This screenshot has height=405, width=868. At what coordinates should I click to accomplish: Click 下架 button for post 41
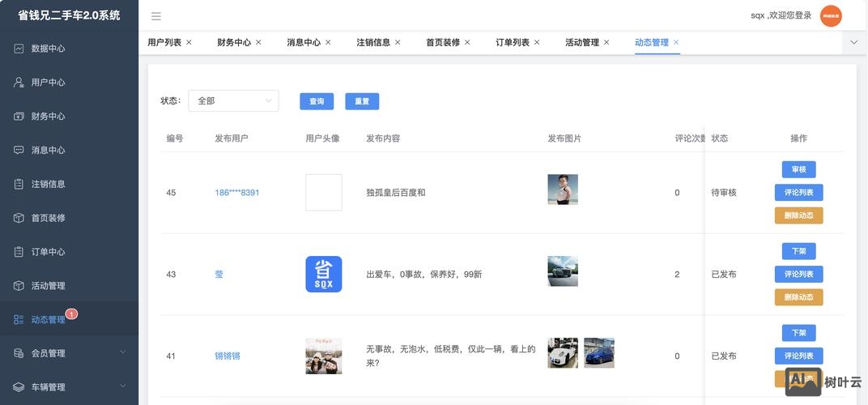(x=799, y=333)
